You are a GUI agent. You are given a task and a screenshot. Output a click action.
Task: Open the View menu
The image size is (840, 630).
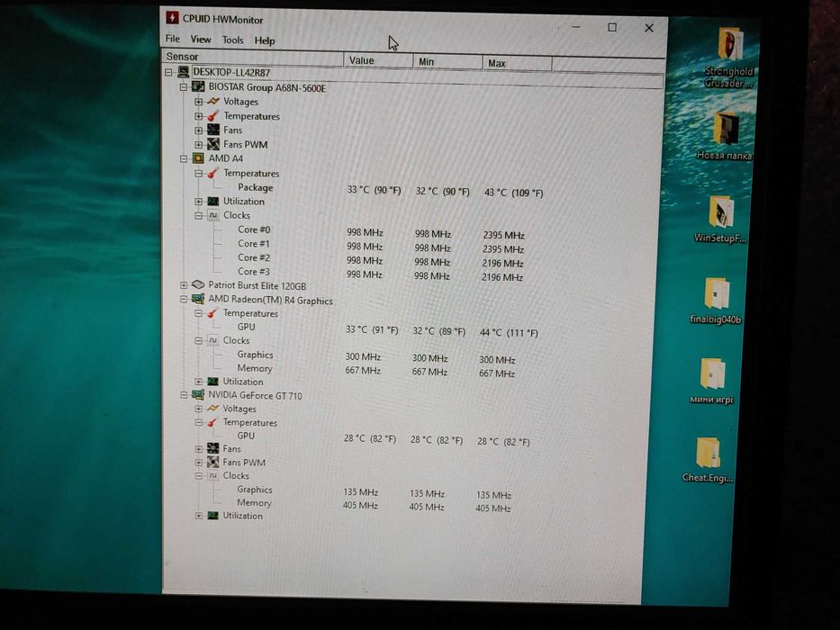[201, 39]
